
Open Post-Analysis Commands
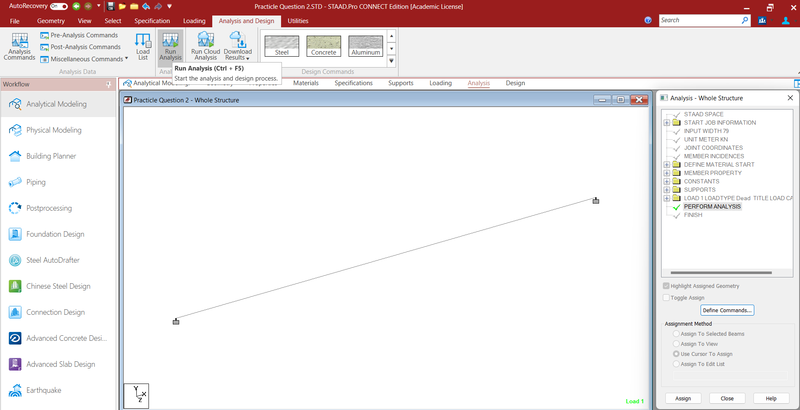(x=80, y=47)
